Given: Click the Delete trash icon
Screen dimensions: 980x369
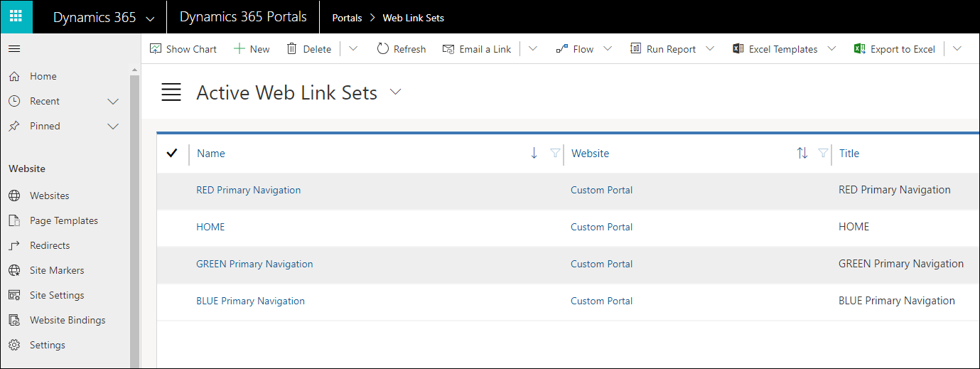Looking at the screenshot, I should [291, 49].
